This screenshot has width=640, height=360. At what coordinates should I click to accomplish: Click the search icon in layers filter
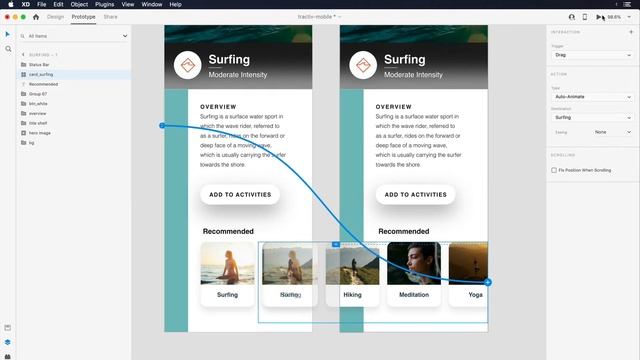(22, 36)
